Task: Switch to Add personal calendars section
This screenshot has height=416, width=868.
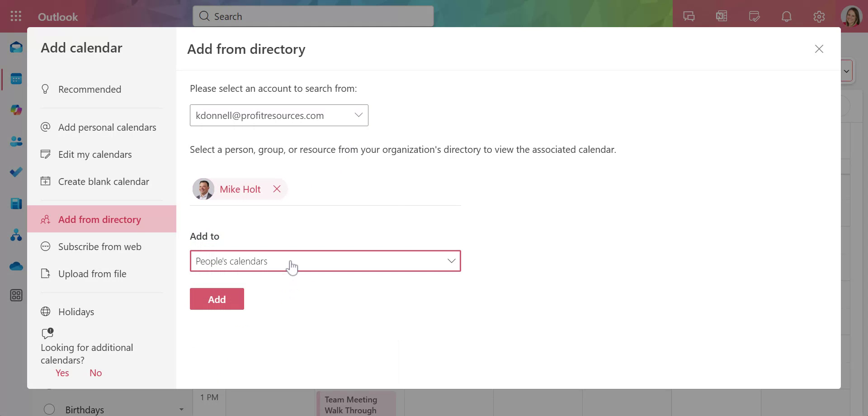Action: [107, 127]
